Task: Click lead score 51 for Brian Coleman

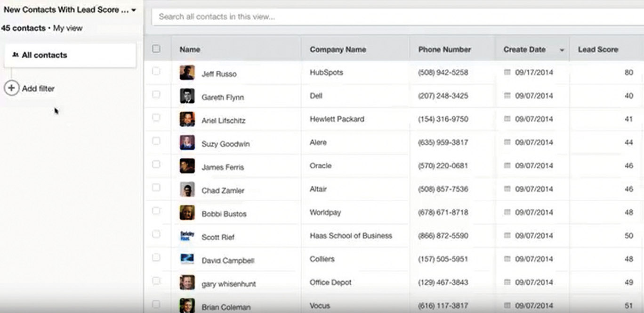Action: (x=628, y=305)
